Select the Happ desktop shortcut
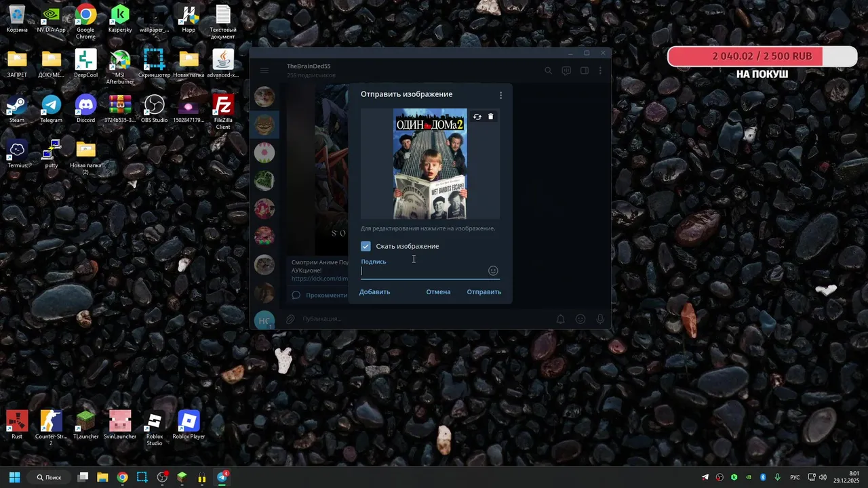Viewport: 868px width, 488px height. tap(189, 19)
